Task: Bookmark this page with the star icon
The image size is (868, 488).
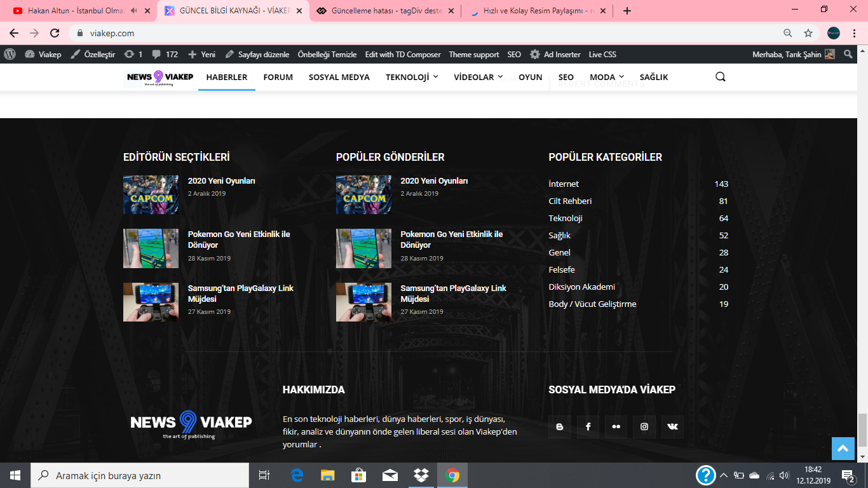Action: click(x=808, y=33)
